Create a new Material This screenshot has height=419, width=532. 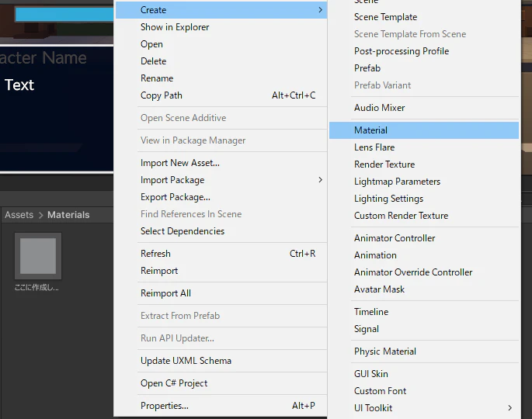point(424,130)
